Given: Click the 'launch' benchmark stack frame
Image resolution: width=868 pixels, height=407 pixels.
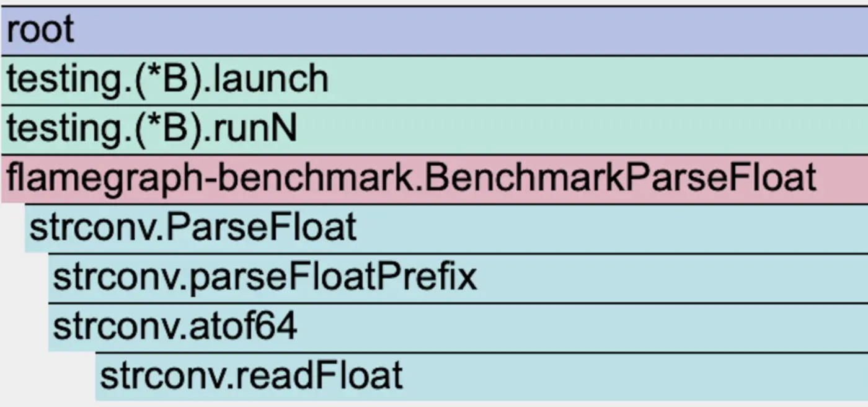Looking at the screenshot, I should 434,80.
